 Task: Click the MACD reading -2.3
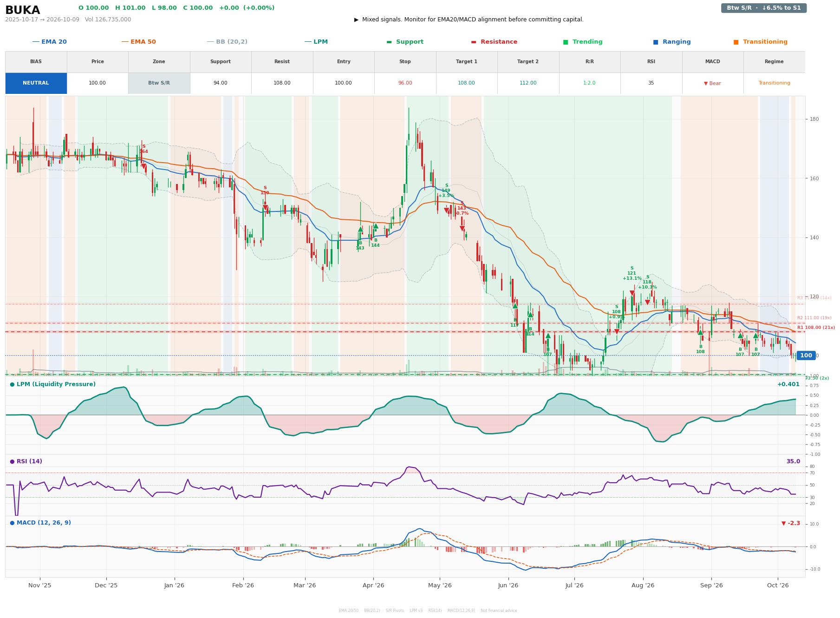click(791, 523)
